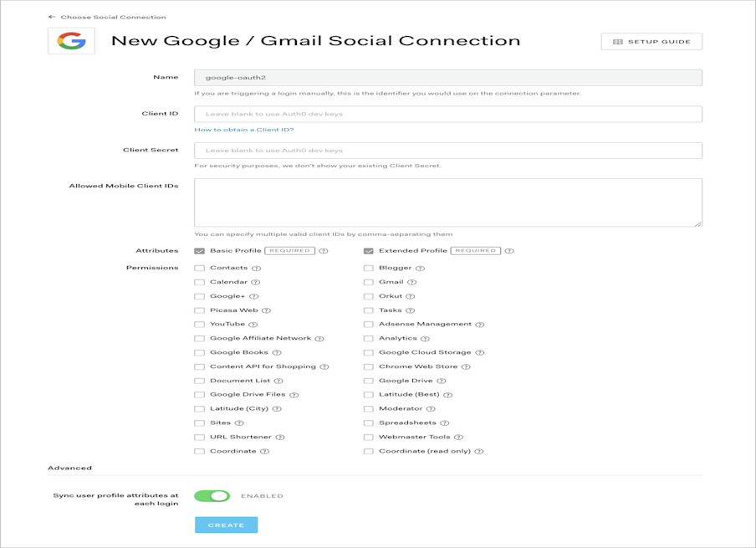Enable the Spreadsheets permission
The width and height of the screenshot is (756, 548).
tap(369, 423)
